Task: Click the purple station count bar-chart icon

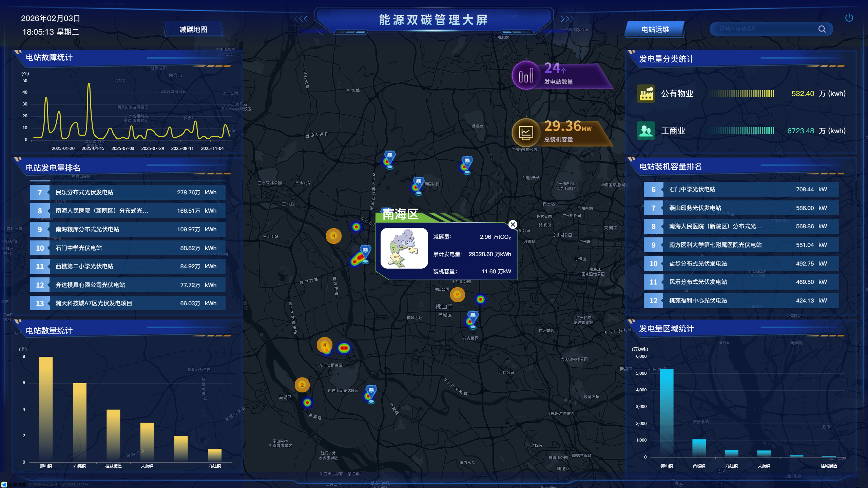Action: pos(526,75)
